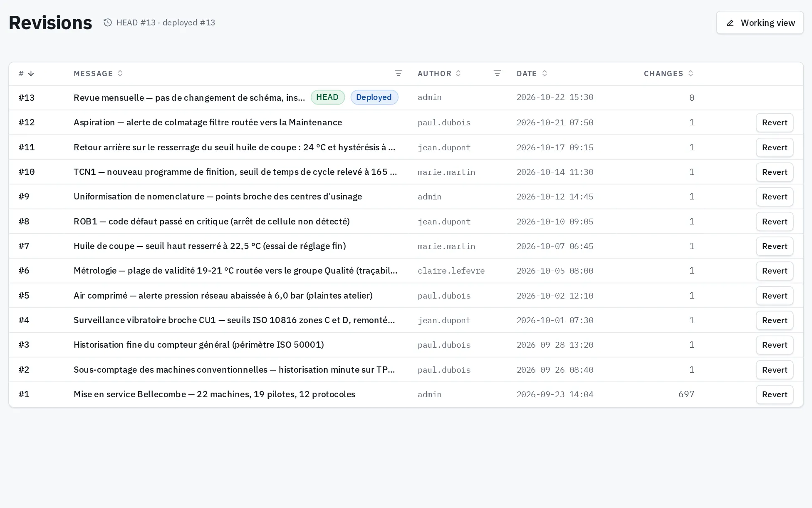Revert revision #3 Historisation fine du compteur
812x508 pixels.
(x=775, y=345)
